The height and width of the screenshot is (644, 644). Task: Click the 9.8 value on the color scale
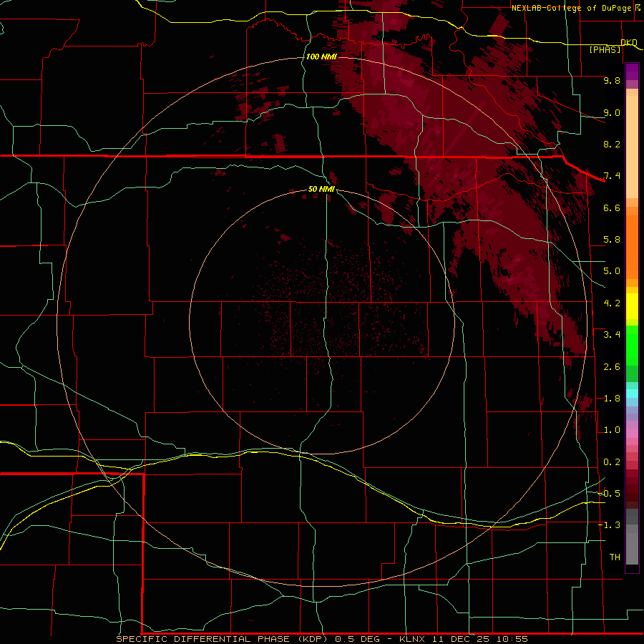click(612, 80)
